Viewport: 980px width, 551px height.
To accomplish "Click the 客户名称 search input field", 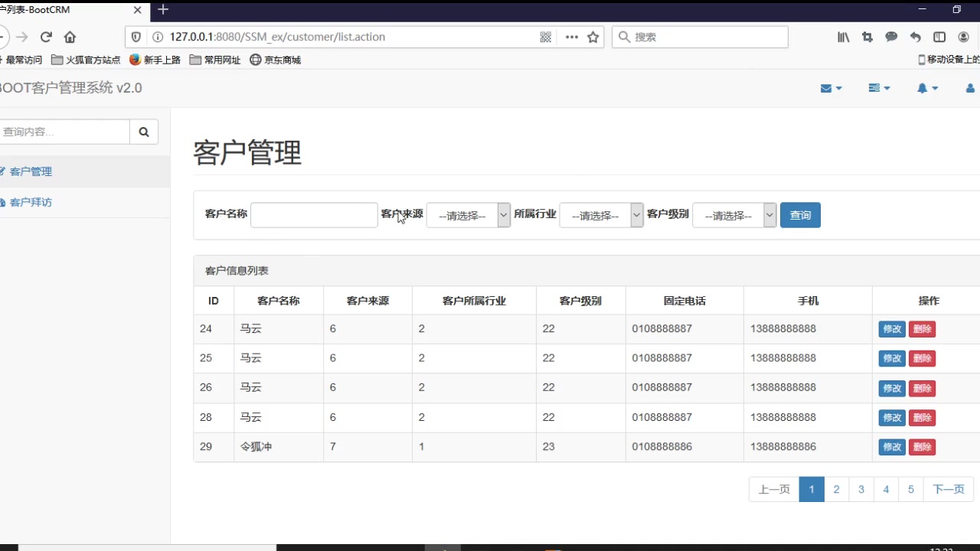I will (313, 215).
